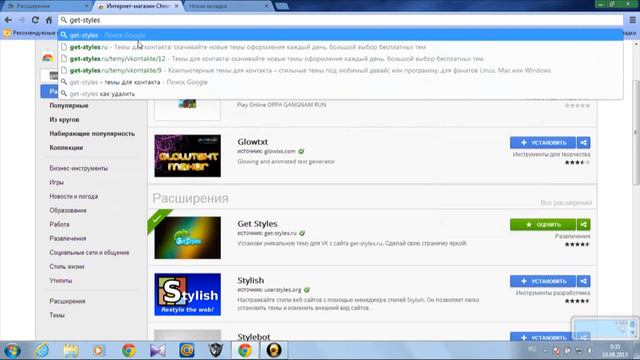This screenshot has height=360, width=640.
Task: Share Get Styles using its share icon
Action: [x=584, y=224]
